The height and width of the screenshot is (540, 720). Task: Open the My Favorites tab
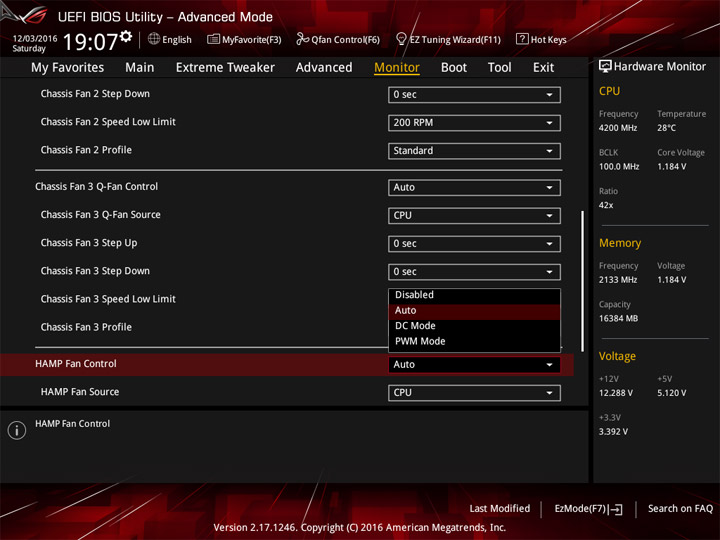click(x=68, y=68)
